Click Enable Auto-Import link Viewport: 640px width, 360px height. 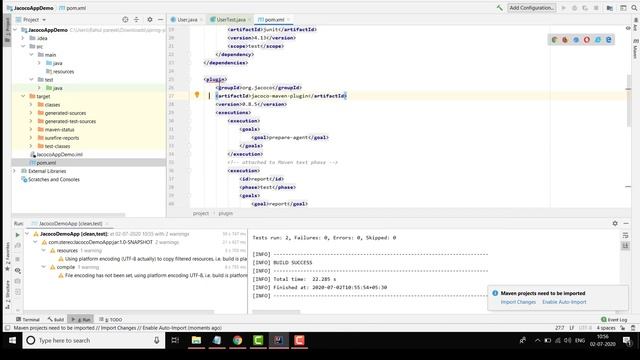point(564,302)
